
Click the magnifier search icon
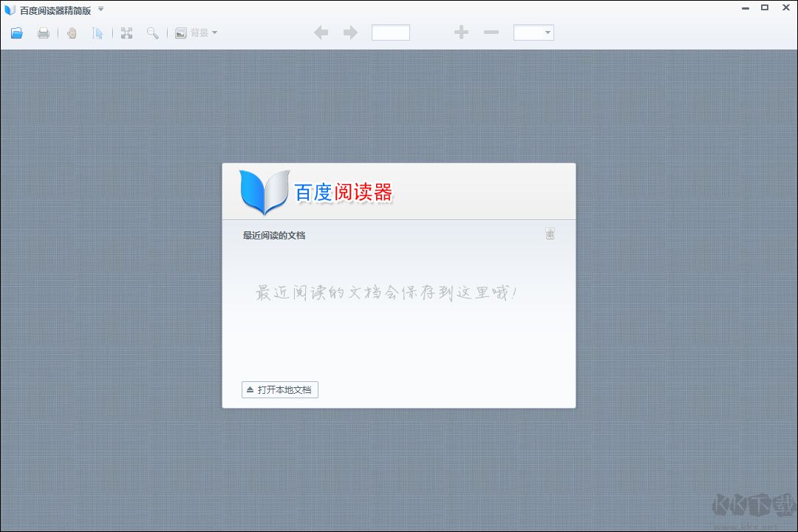[153, 33]
